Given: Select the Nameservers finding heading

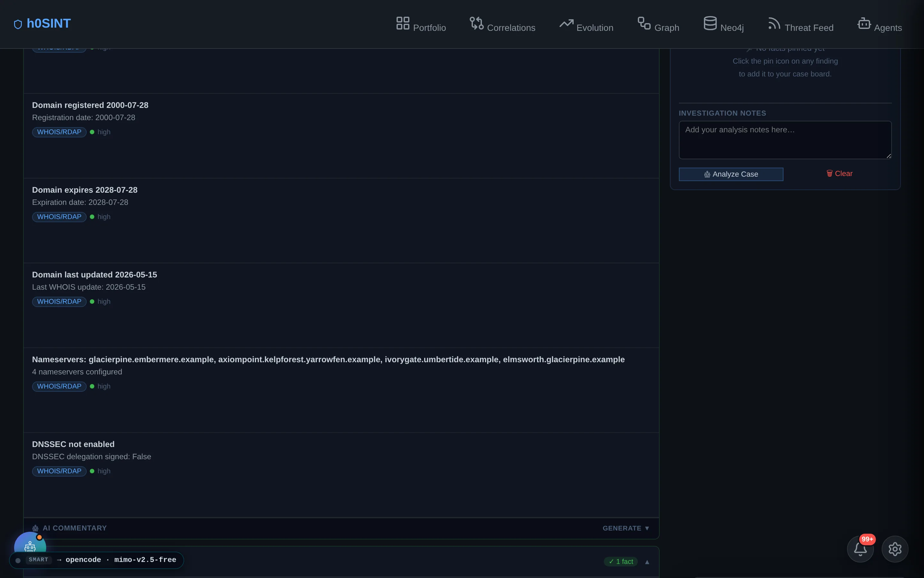Looking at the screenshot, I should (x=328, y=360).
